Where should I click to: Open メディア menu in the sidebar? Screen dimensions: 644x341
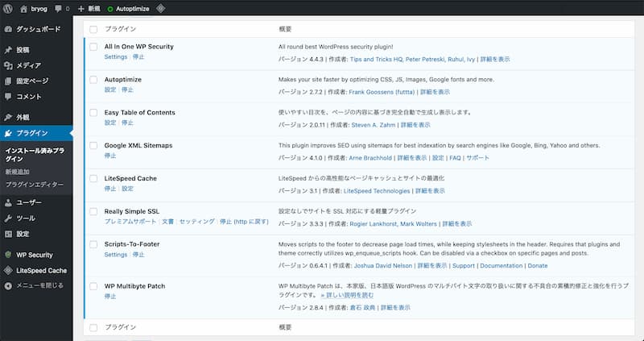(28, 65)
